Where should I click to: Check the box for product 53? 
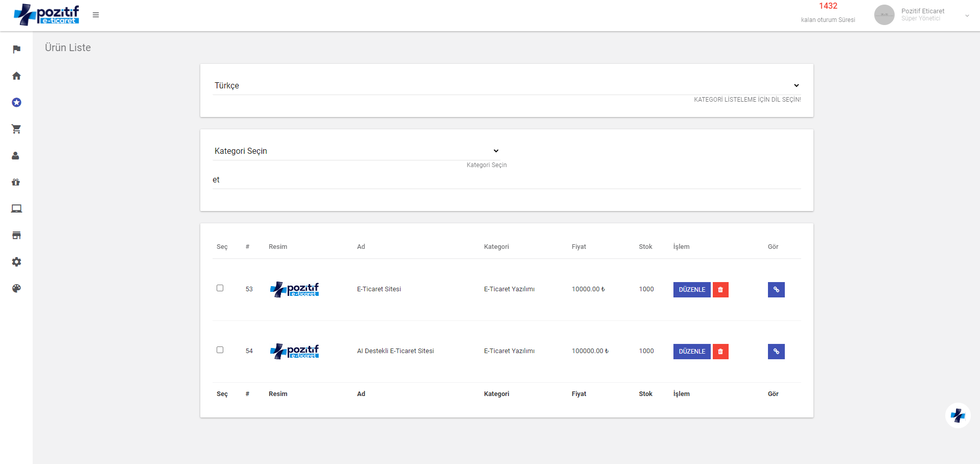(220, 288)
